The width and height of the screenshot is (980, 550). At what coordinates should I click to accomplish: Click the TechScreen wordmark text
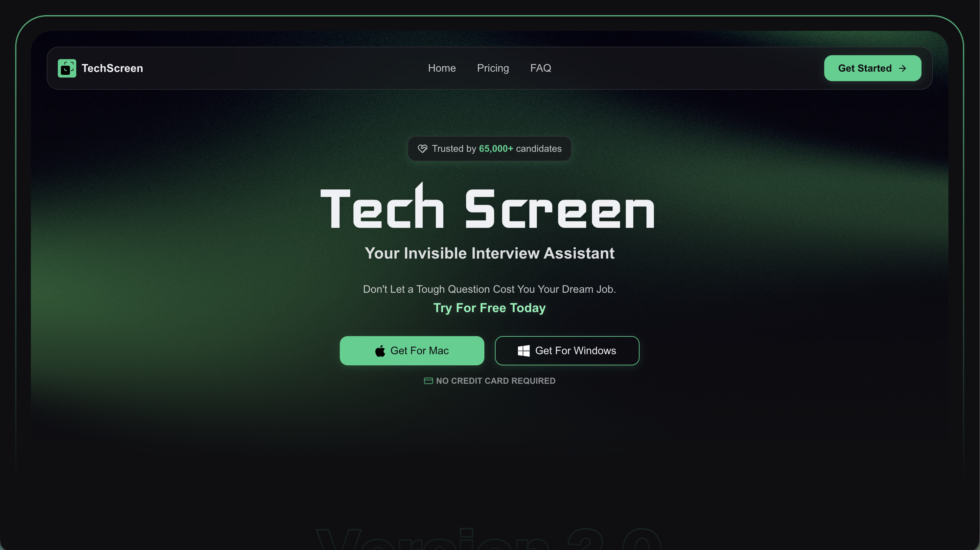tap(112, 68)
